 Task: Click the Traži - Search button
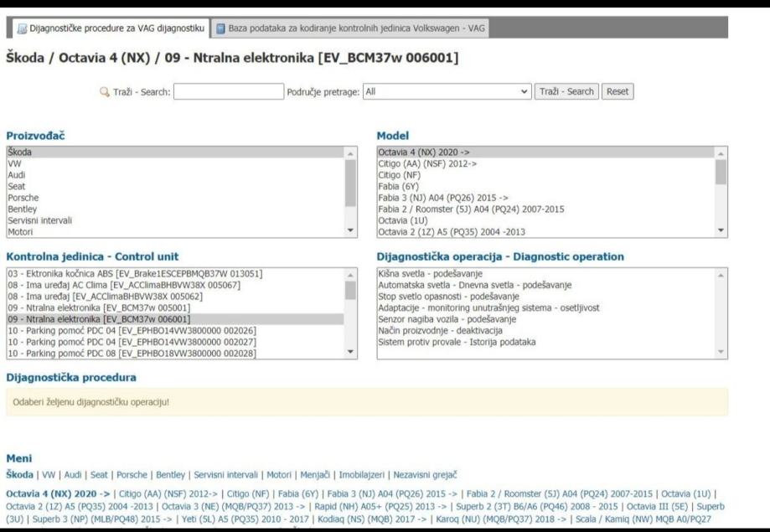click(566, 91)
